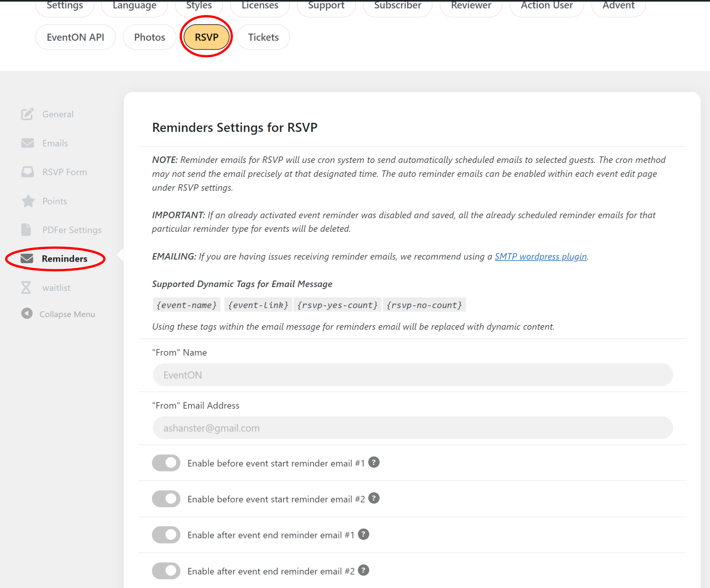Click the From Email Address field
This screenshot has height=588, width=710.
[412, 428]
